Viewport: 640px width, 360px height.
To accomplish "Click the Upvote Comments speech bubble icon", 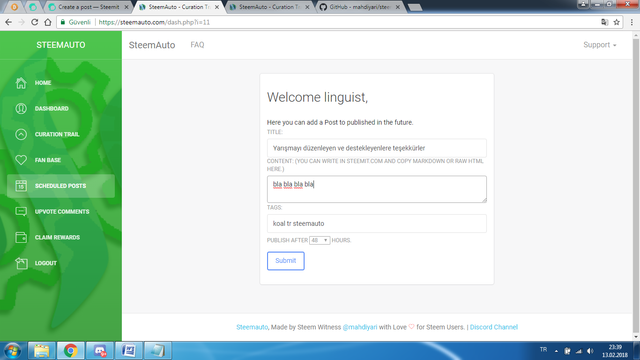I will pos(21,211).
